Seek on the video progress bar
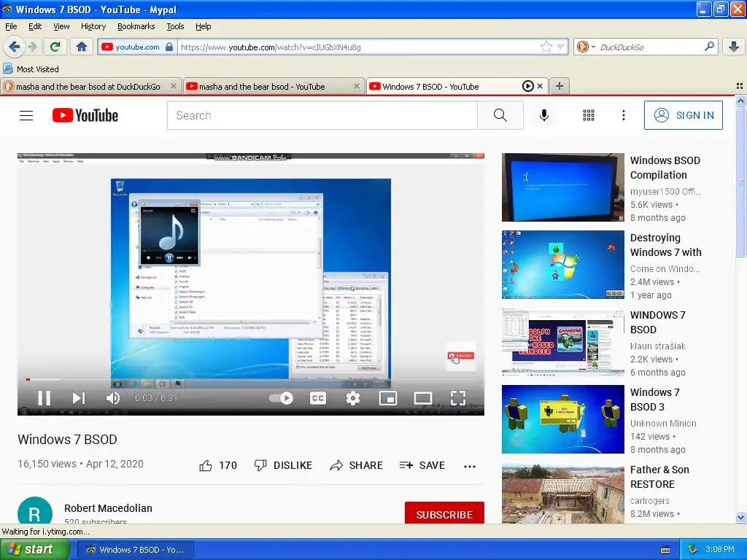 coord(251,379)
